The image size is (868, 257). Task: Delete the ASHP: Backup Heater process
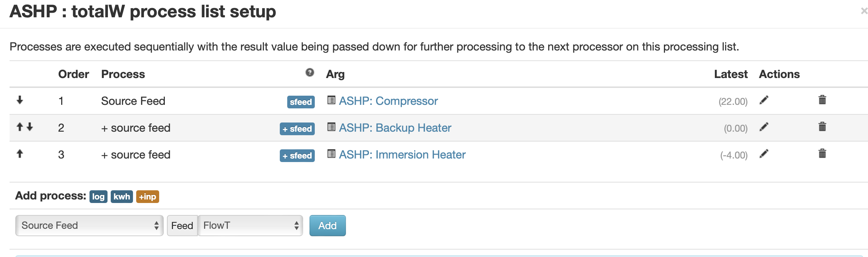822,127
